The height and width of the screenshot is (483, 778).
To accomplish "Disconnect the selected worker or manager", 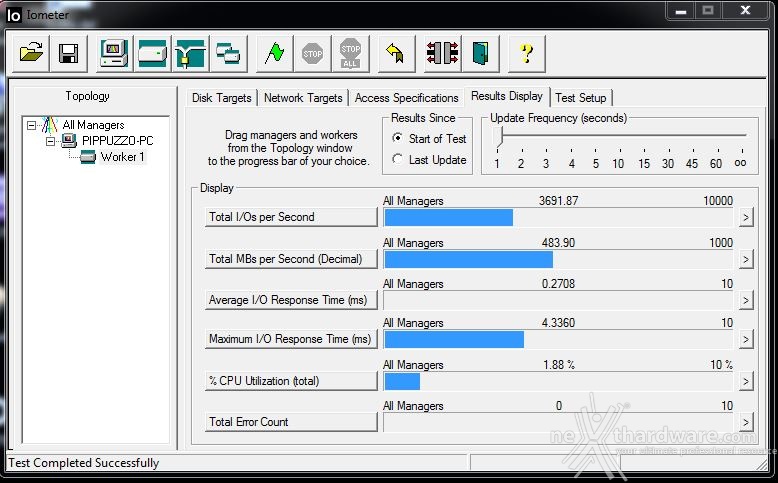I will (x=443, y=53).
